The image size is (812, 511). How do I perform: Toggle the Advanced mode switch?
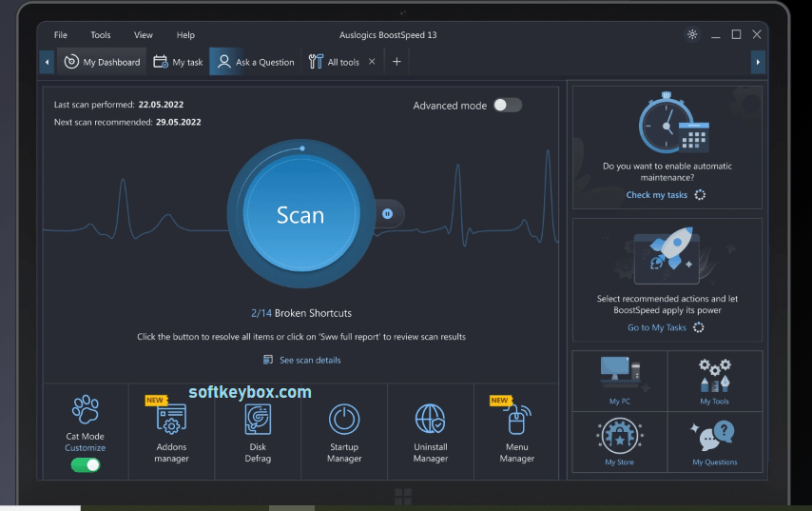click(x=507, y=106)
